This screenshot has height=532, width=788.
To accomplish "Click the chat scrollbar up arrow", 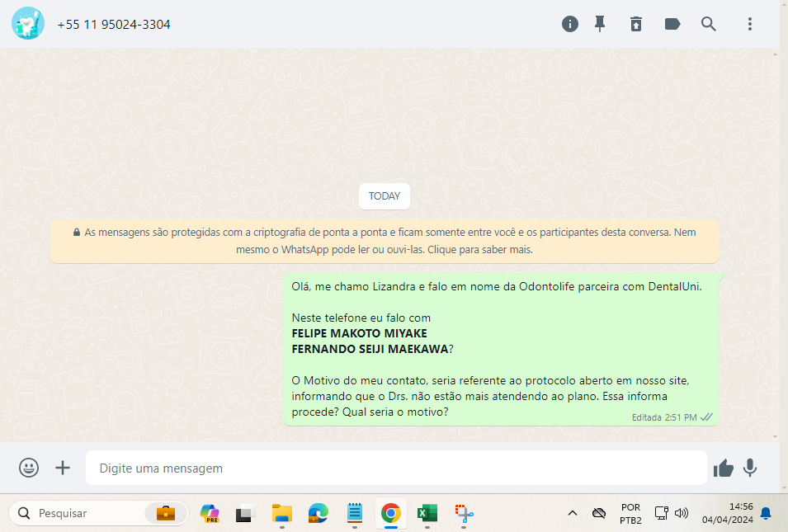I will [x=776, y=54].
